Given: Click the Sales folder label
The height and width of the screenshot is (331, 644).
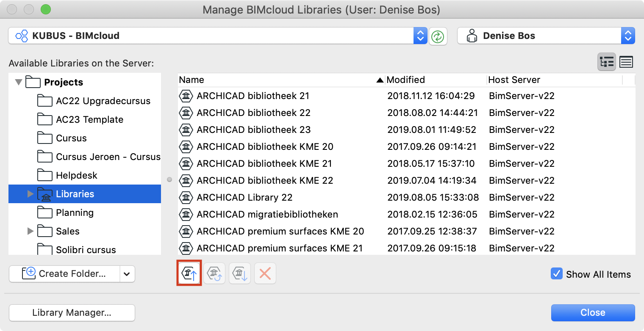Looking at the screenshot, I should 68,231.
